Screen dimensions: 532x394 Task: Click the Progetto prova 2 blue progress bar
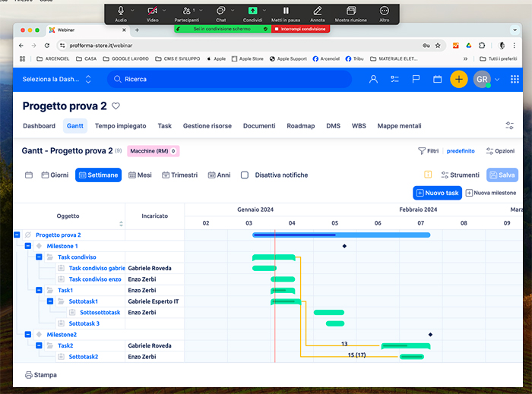pyautogui.click(x=341, y=235)
